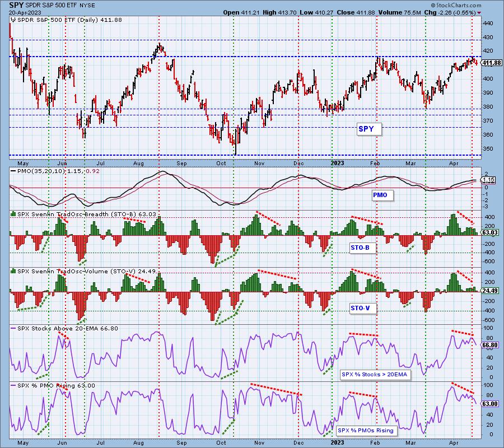504x448 pixels.
Task: Click the 66.80 value tag on right axis
Action: click(491, 346)
